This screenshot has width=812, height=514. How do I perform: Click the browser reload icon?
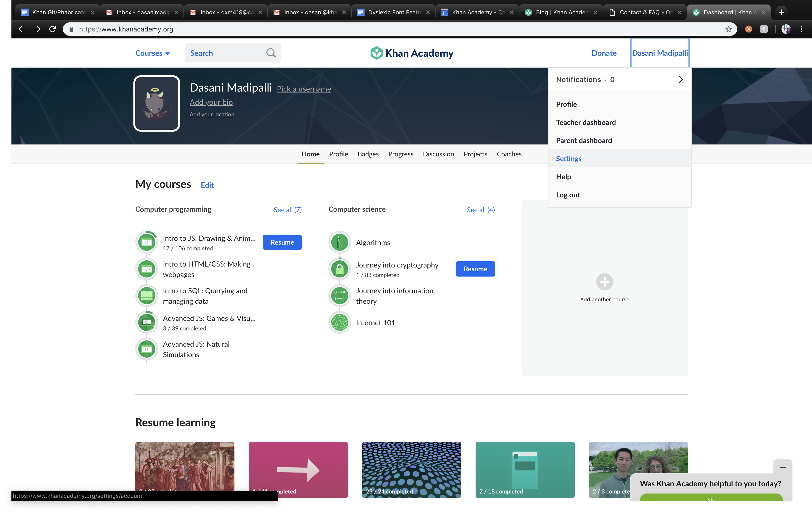point(53,29)
